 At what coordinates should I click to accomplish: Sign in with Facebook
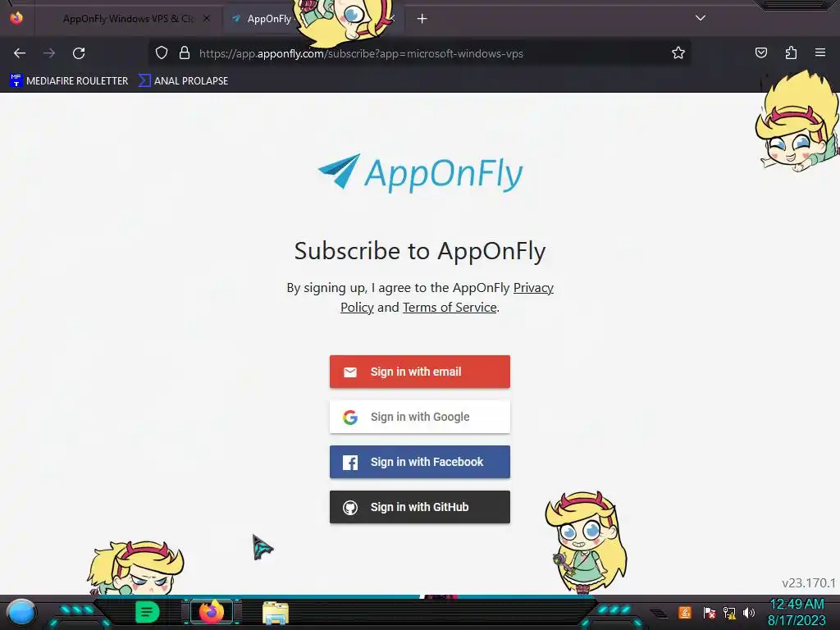(x=419, y=462)
